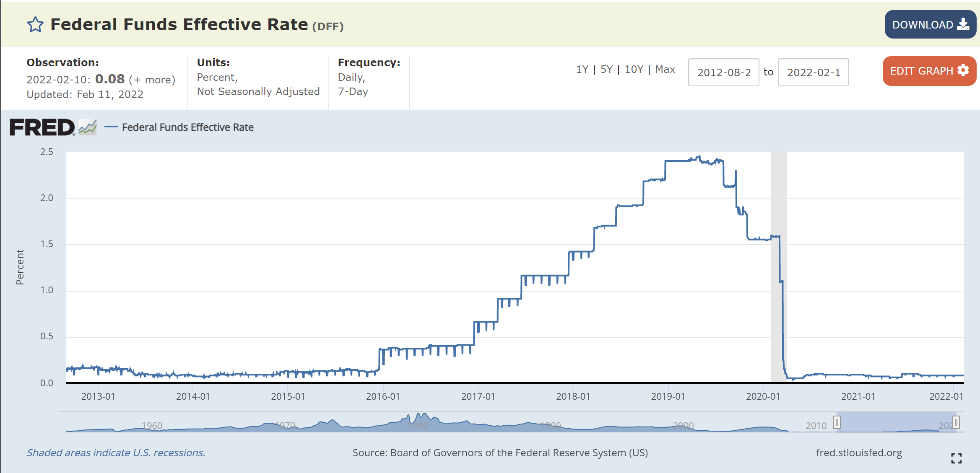980x473 pixels.
Task: Select the Max time range
Action: pos(665,70)
